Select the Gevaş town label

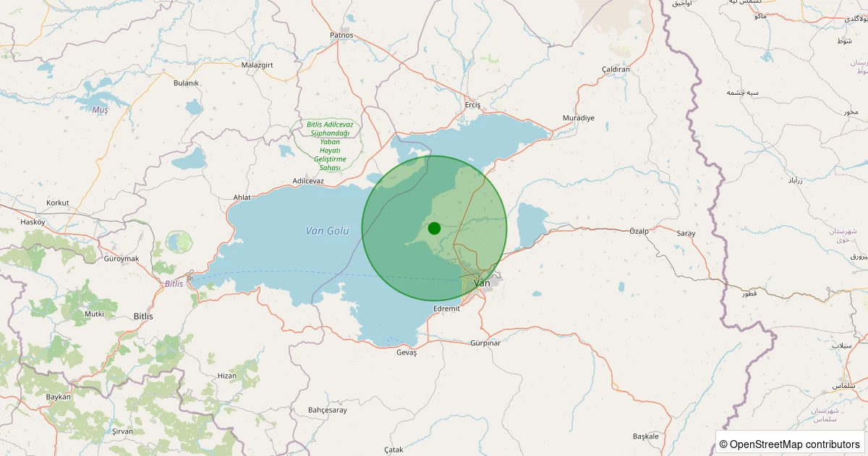click(x=407, y=352)
